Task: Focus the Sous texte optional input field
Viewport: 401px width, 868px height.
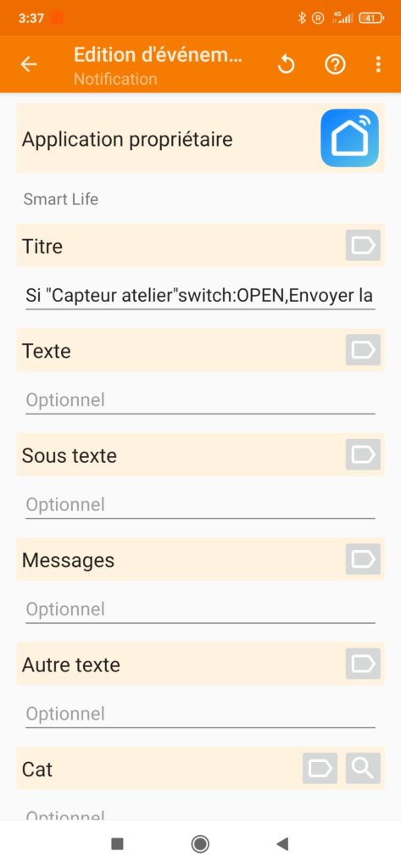Action: point(200,505)
